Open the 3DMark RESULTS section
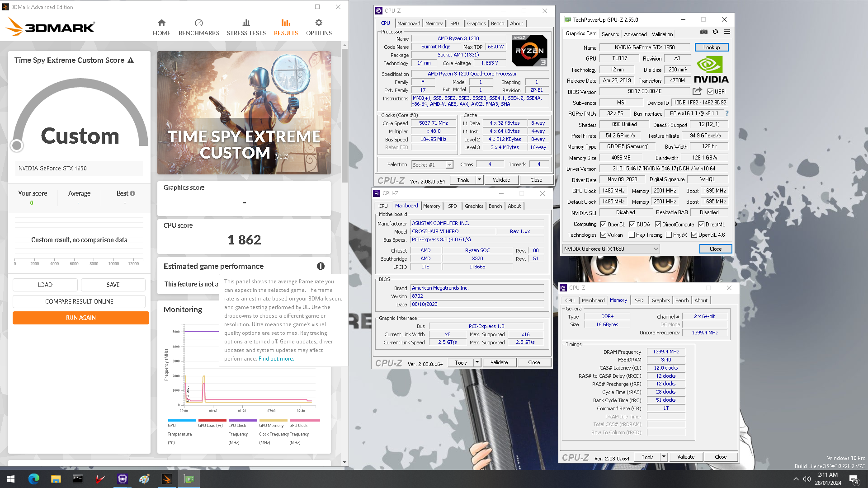 pyautogui.click(x=286, y=28)
